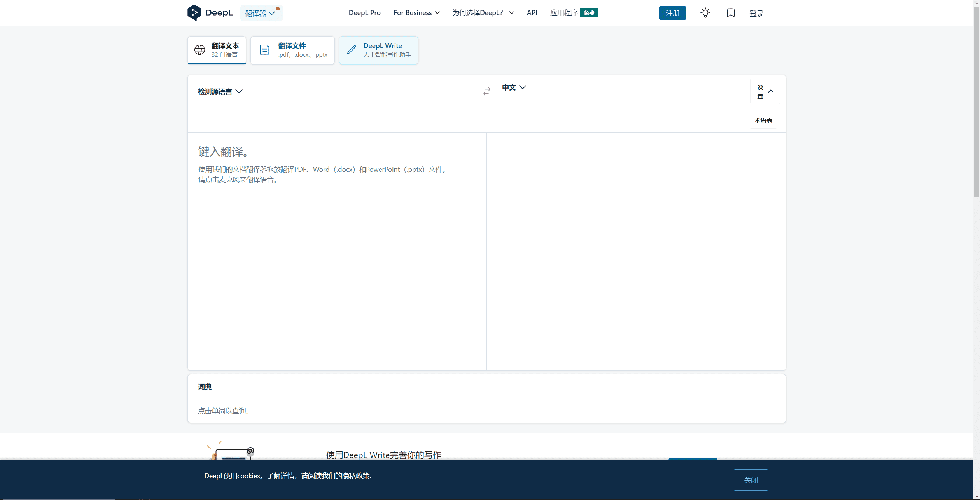Image resolution: width=980 pixels, height=500 pixels.
Task: Collapse the 设置 settings panel
Action: 765,91
